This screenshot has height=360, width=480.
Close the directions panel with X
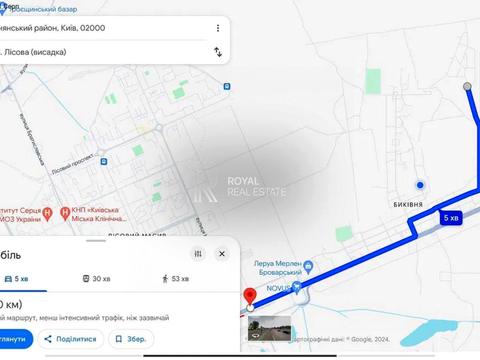coord(222,254)
